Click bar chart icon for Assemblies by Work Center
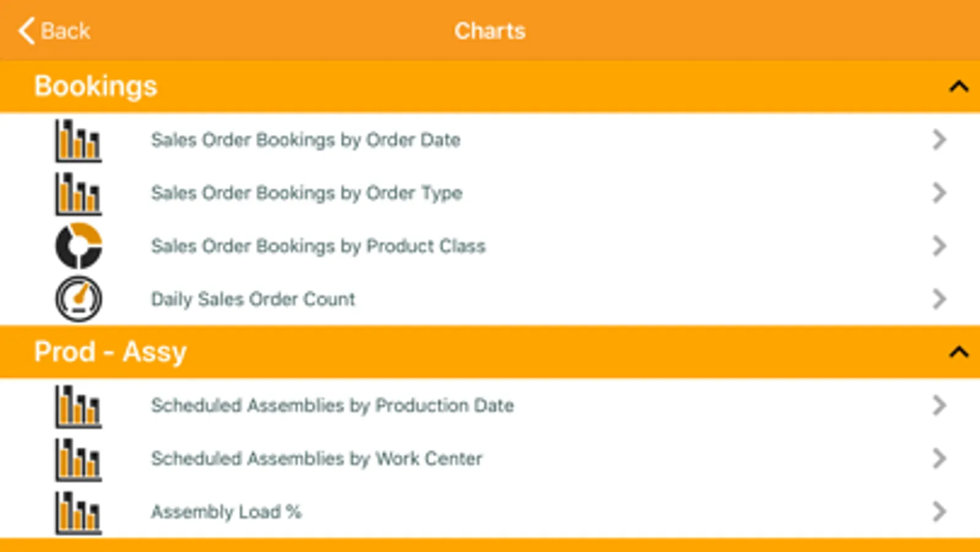This screenshot has height=552, width=980. coord(78,459)
